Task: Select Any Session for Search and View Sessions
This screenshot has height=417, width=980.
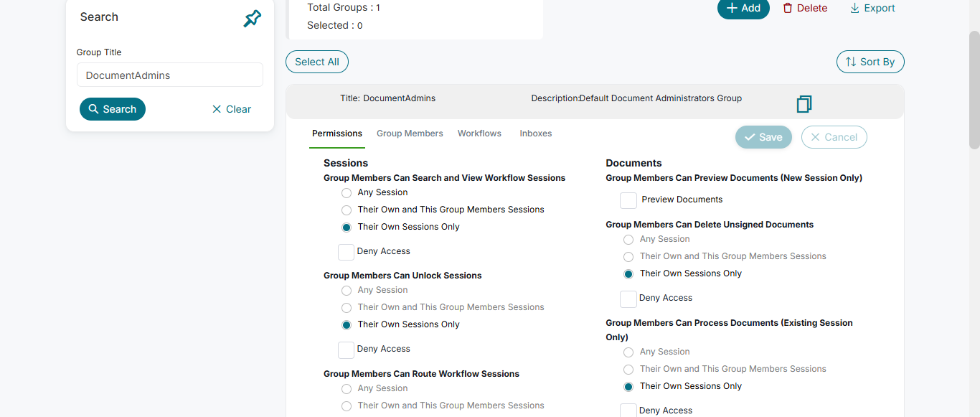Action: pos(347,193)
